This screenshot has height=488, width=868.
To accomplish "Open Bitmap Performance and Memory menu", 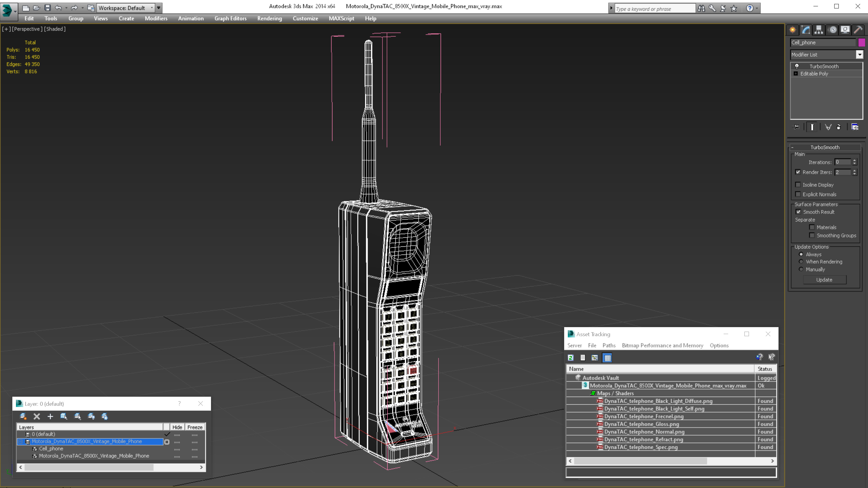I will (x=662, y=345).
